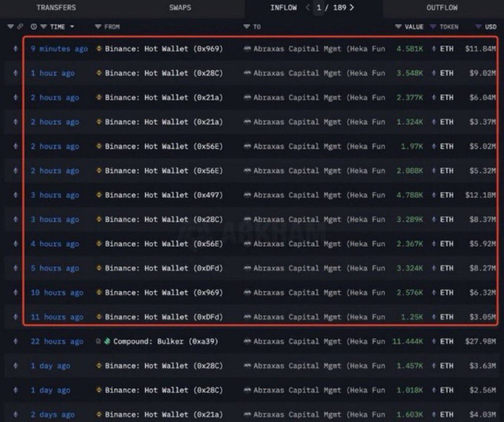Open the USD column filter
The width and height of the screenshot is (504, 422).
coord(479,27)
